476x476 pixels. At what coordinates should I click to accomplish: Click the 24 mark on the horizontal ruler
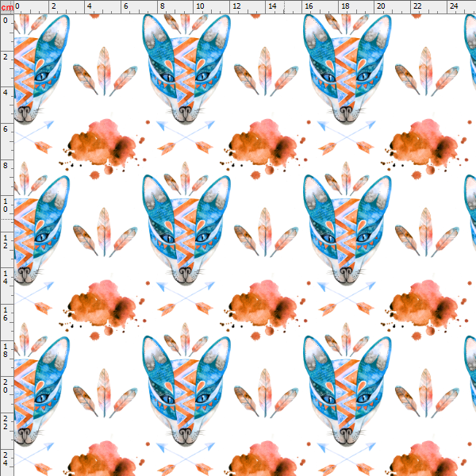(454, 6)
